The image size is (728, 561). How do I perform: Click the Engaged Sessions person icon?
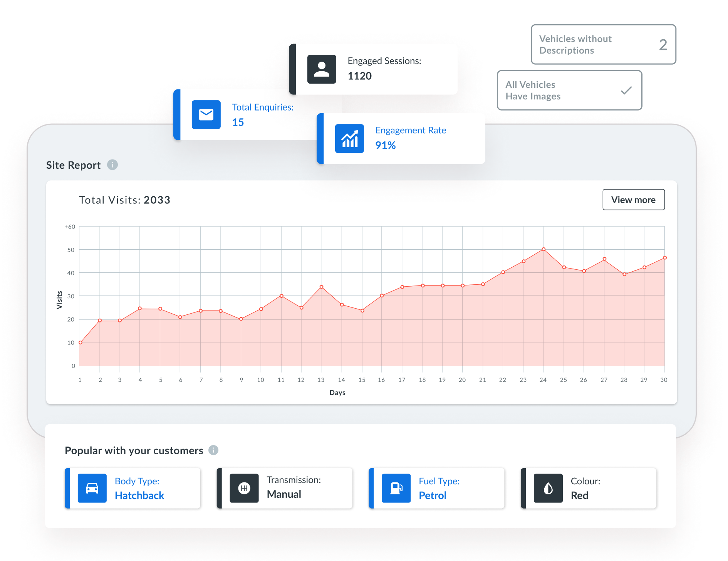point(322,69)
